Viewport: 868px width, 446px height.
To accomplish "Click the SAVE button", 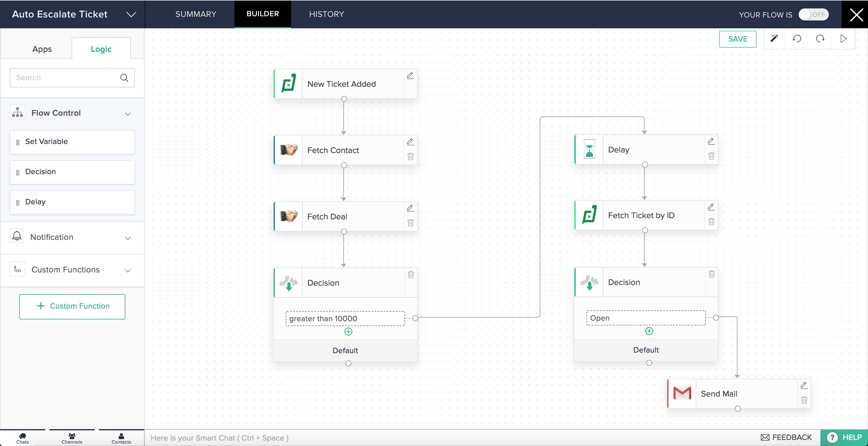I will pyautogui.click(x=737, y=39).
